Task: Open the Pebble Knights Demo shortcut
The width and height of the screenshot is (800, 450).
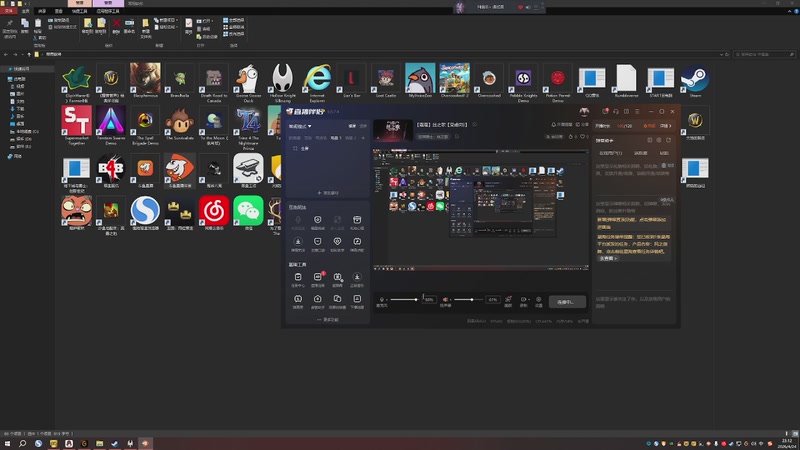Action: (x=523, y=83)
